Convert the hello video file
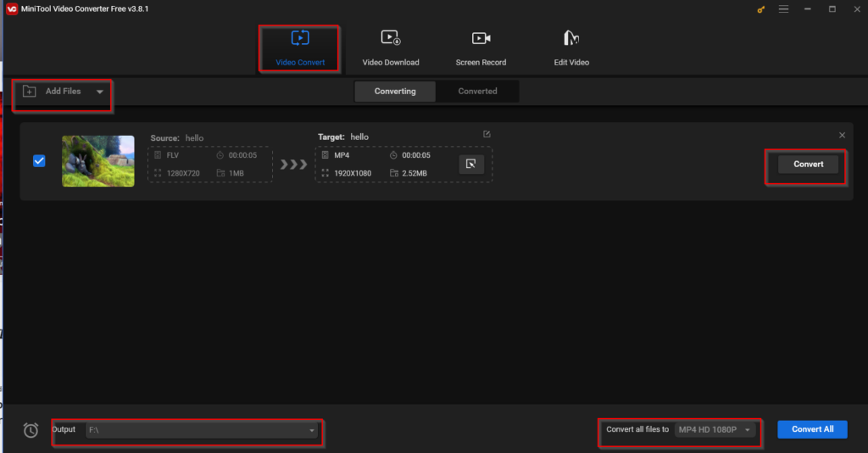868x453 pixels. 808,164
